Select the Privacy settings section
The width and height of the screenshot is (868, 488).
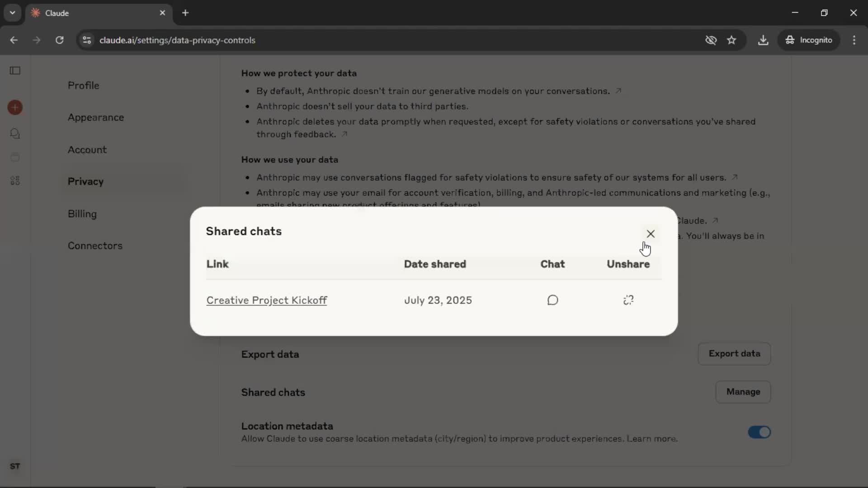(x=86, y=182)
